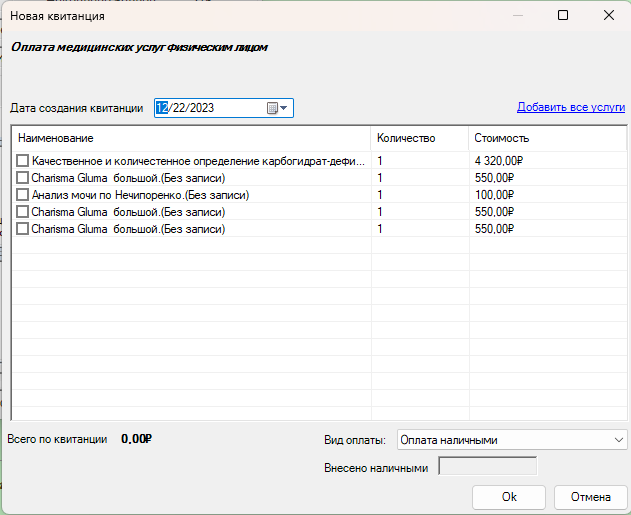Sort by the Наименование column header

pos(190,138)
